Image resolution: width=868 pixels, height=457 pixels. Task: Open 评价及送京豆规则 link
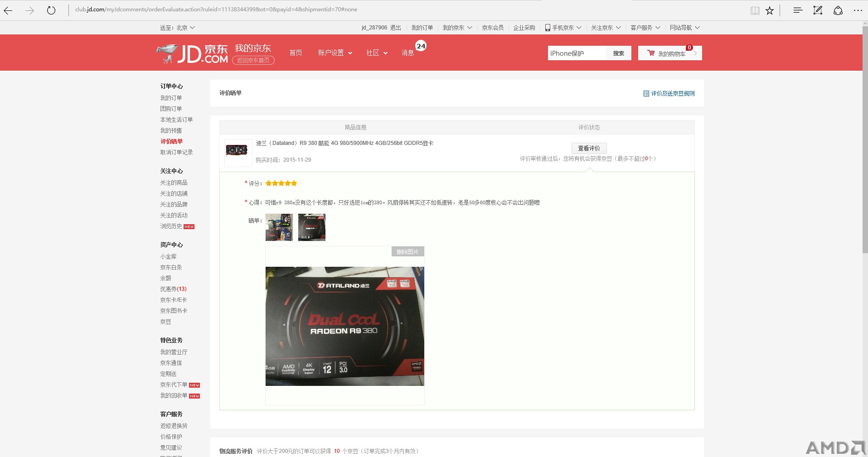click(673, 93)
